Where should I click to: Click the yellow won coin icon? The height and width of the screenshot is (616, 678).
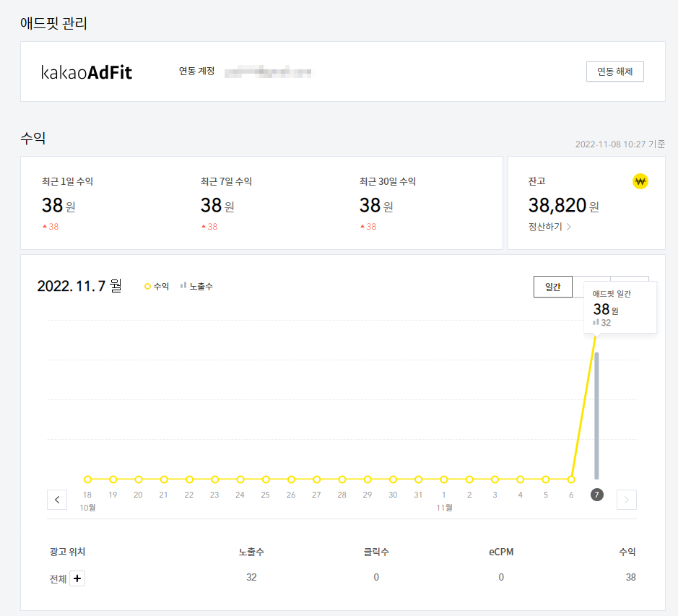640,181
